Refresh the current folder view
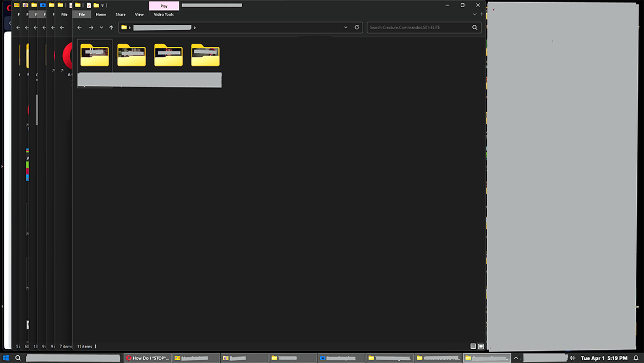Viewport: 644px width, 363px height. (x=357, y=28)
